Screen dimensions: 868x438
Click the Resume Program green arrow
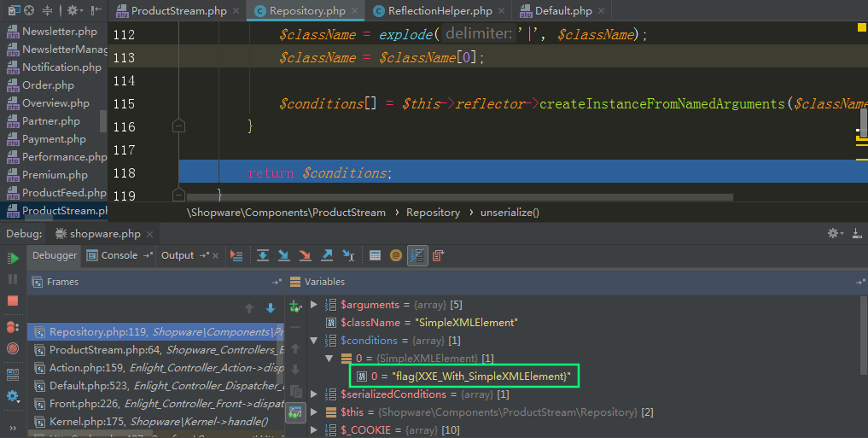(x=13, y=257)
